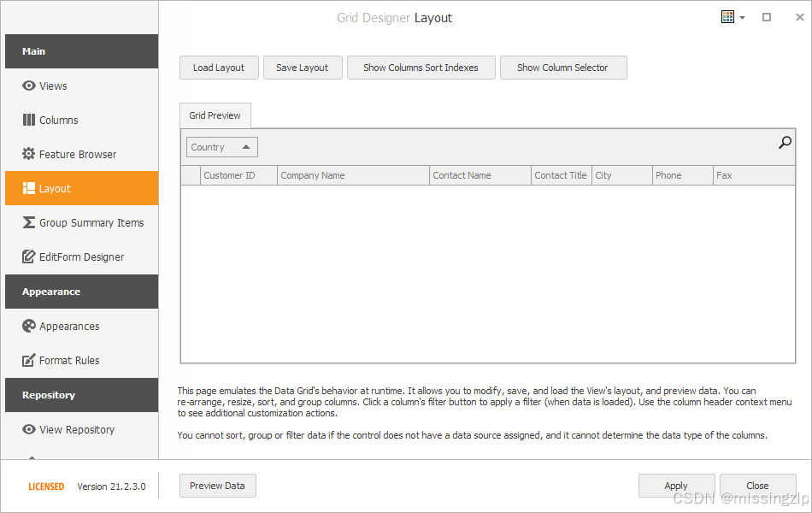Maximize the Grid Designer window
This screenshot has width=812, height=513.
pyautogui.click(x=767, y=17)
